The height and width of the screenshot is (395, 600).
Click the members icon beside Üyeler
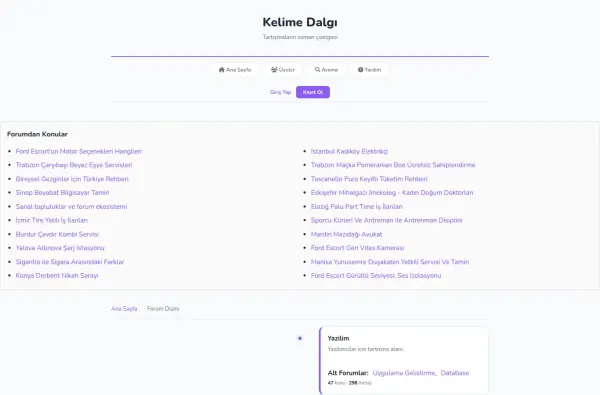click(274, 70)
